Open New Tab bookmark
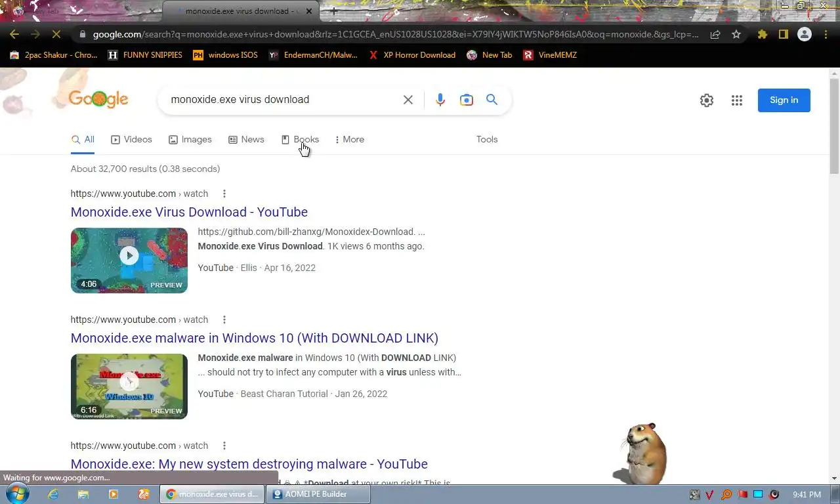 [x=490, y=55]
